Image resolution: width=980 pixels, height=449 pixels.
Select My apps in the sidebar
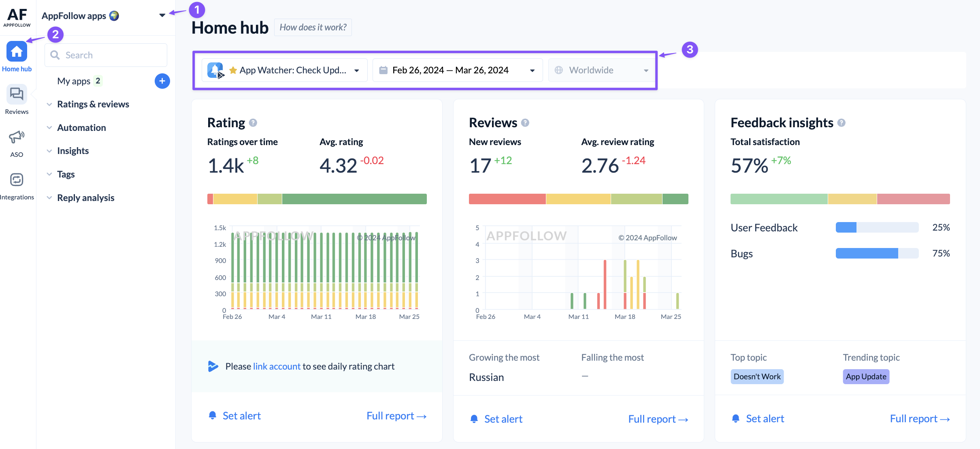click(x=74, y=81)
